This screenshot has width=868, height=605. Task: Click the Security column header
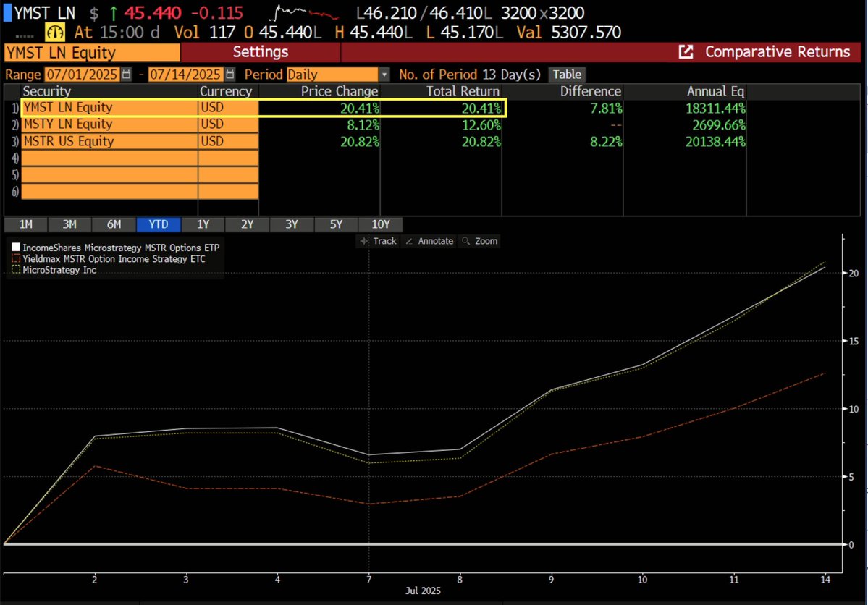(46, 91)
